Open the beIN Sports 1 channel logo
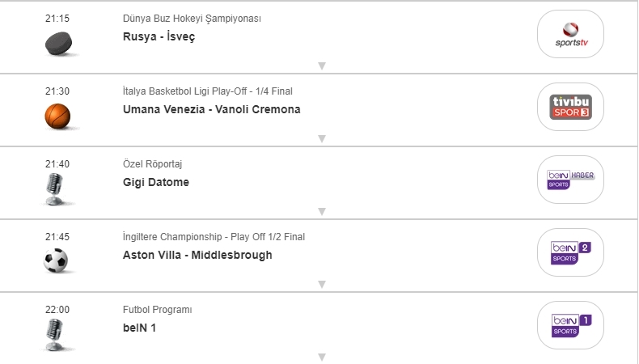 [571, 325]
